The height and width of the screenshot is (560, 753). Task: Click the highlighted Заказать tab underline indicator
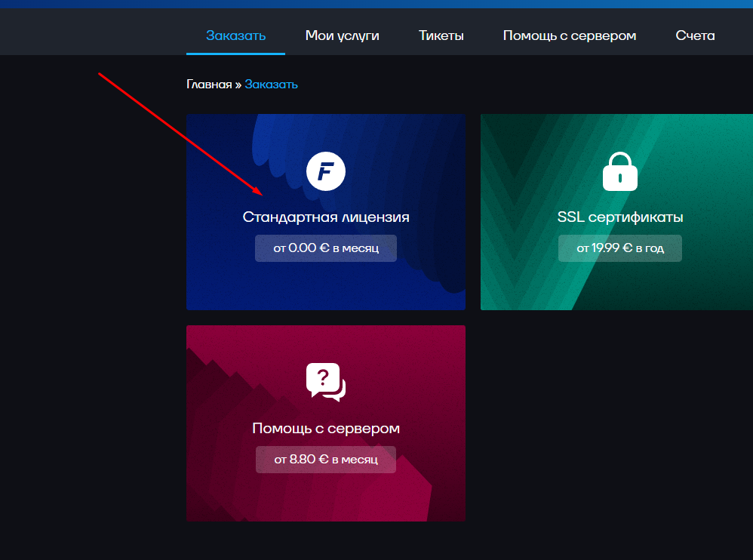pos(235,54)
